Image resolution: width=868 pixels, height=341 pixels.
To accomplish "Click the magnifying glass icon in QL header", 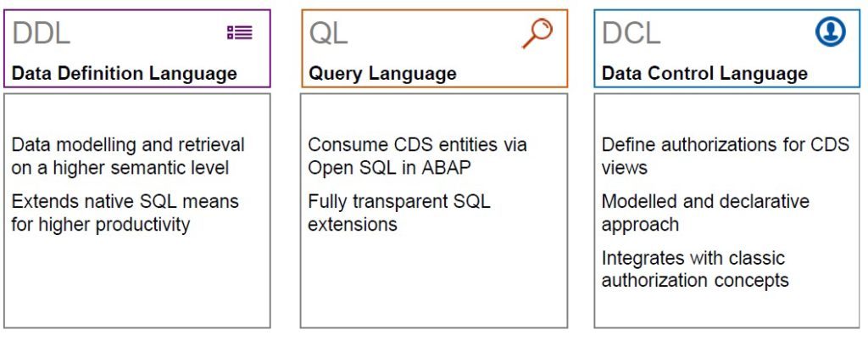I will click(x=537, y=33).
